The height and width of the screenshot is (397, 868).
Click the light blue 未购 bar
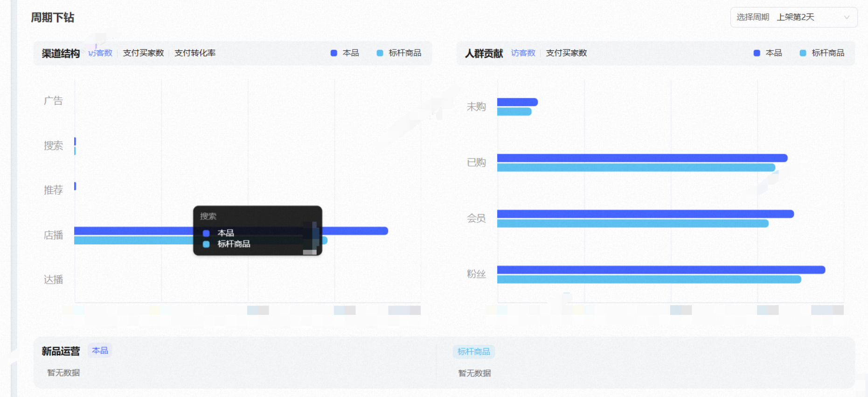pos(514,111)
